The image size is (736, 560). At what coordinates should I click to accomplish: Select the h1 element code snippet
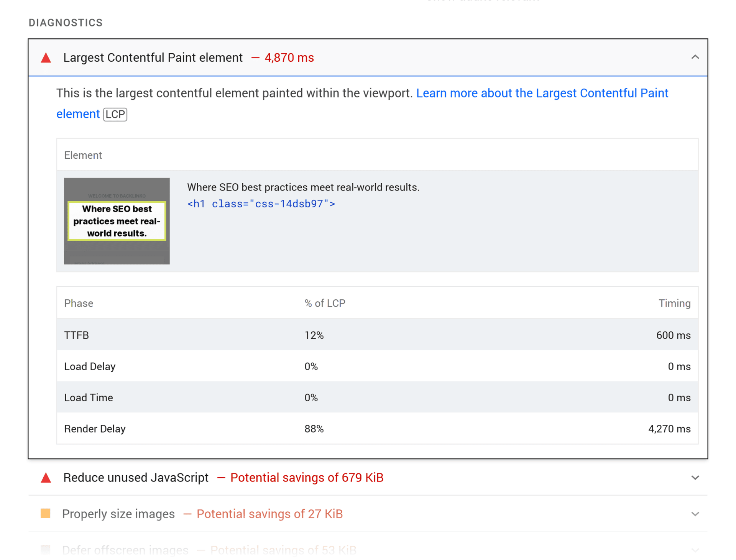pos(261,204)
